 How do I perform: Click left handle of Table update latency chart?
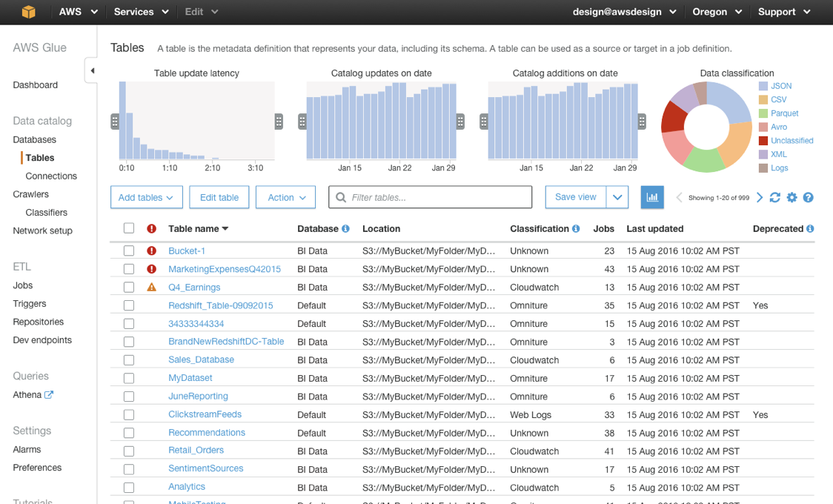[115, 122]
